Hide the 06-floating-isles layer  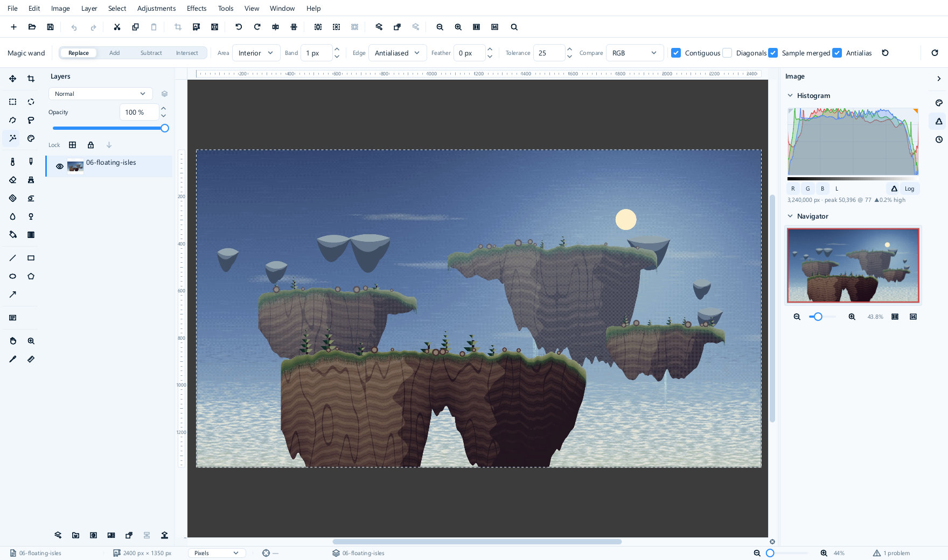(x=60, y=166)
